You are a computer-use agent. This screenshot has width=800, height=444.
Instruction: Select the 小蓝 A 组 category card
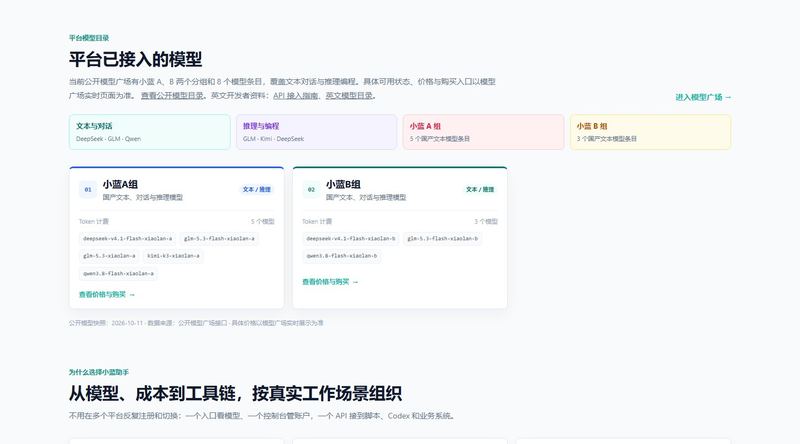click(x=483, y=132)
